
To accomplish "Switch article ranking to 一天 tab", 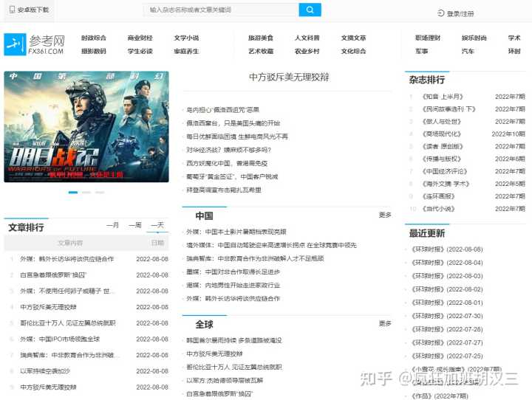I will click(157, 225).
